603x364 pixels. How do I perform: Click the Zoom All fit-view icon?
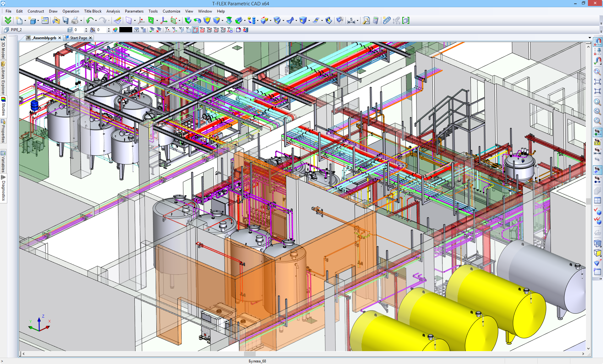click(x=597, y=82)
